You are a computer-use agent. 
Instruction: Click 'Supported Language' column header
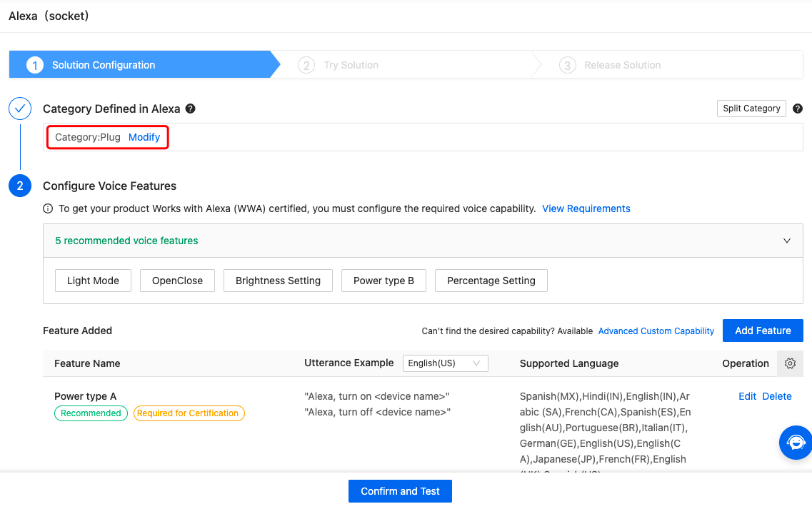point(569,363)
